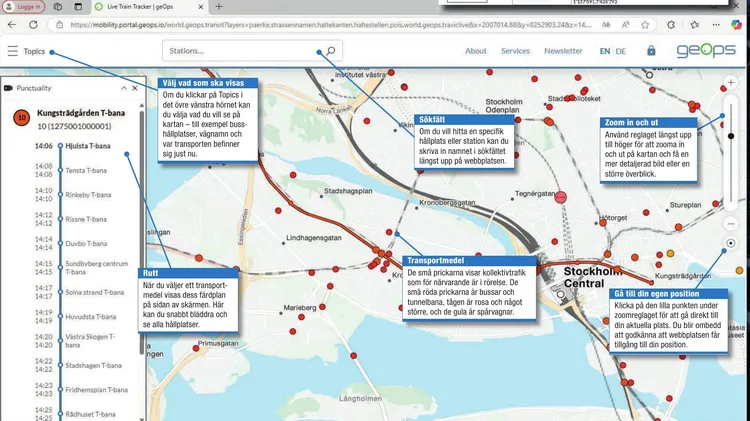
Task: Go to my current position on map
Action: pyautogui.click(x=731, y=243)
